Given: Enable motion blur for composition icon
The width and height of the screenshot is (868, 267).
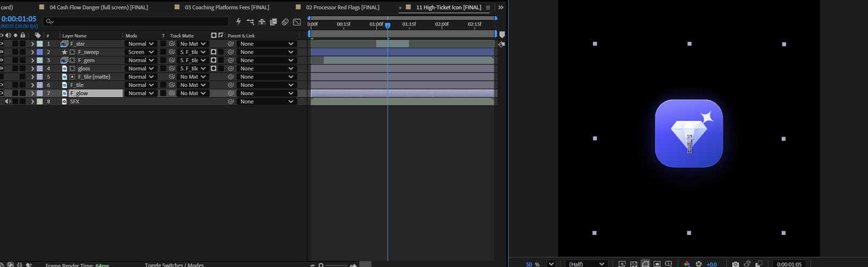Looking at the screenshot, I should point(285,22).
